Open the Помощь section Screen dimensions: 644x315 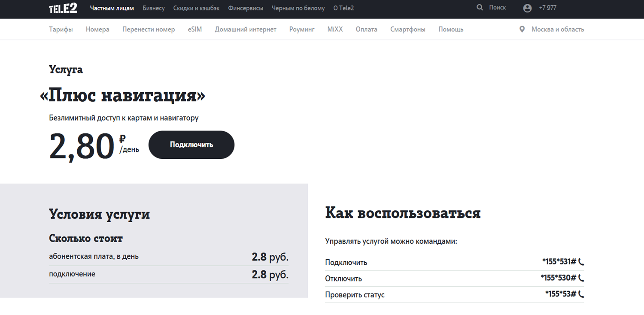click(451, 29)
